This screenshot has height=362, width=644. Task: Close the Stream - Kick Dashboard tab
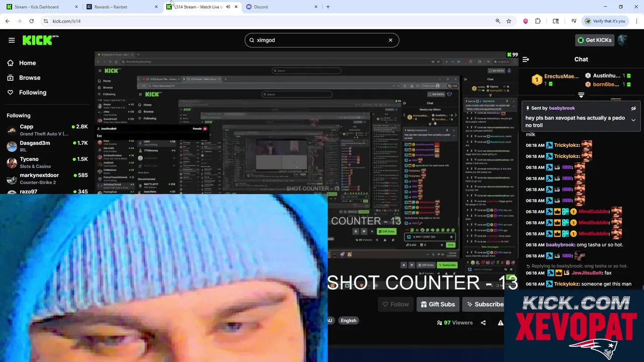coord(76,7)
